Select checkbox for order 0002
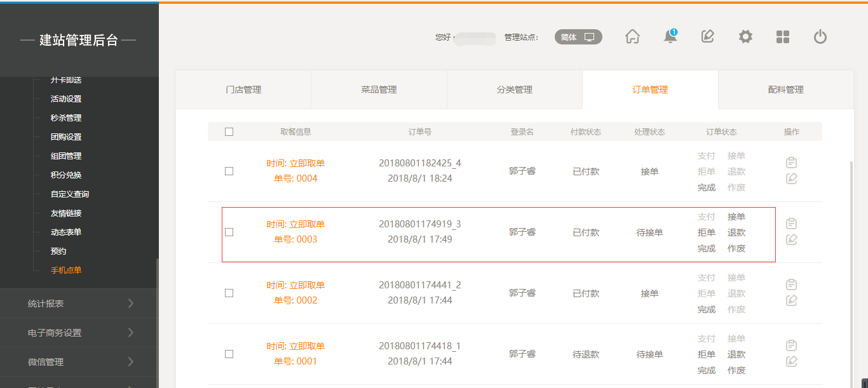The image size is (868, 388). coord(229,293)
